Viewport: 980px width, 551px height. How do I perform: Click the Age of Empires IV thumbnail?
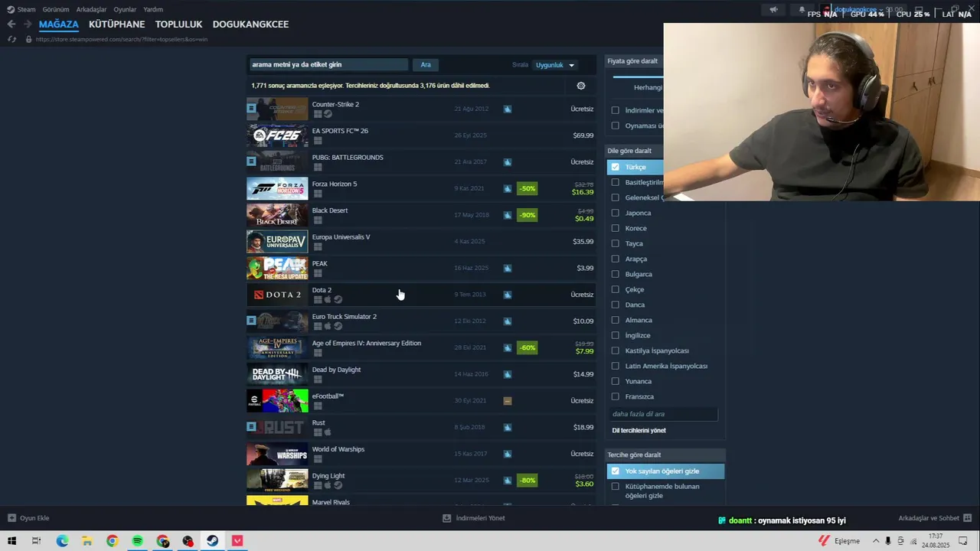[277, 347]
